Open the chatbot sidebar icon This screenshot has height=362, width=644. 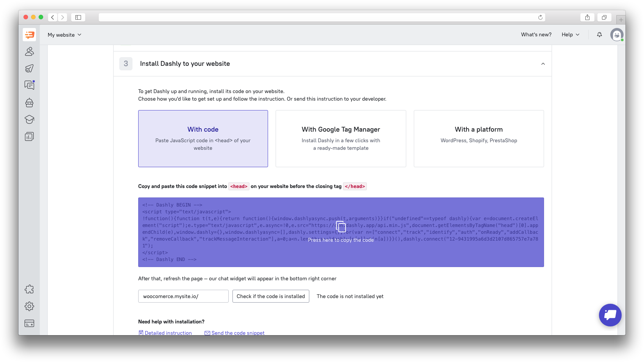pyautogui.click(x=29, y=103)
